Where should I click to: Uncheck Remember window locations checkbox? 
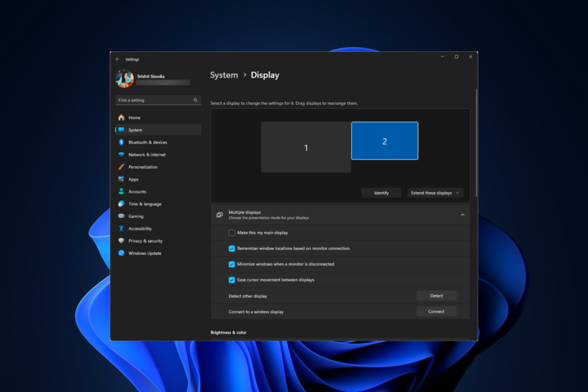tap(232, 248)
